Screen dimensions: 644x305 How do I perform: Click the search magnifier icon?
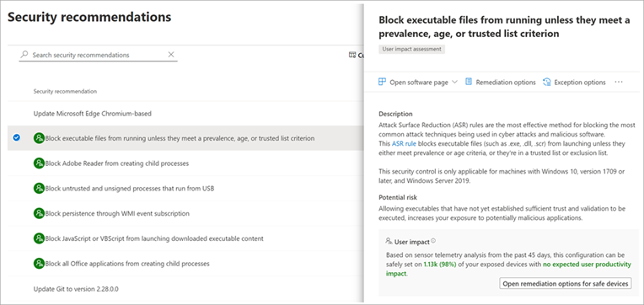point(24,55)
